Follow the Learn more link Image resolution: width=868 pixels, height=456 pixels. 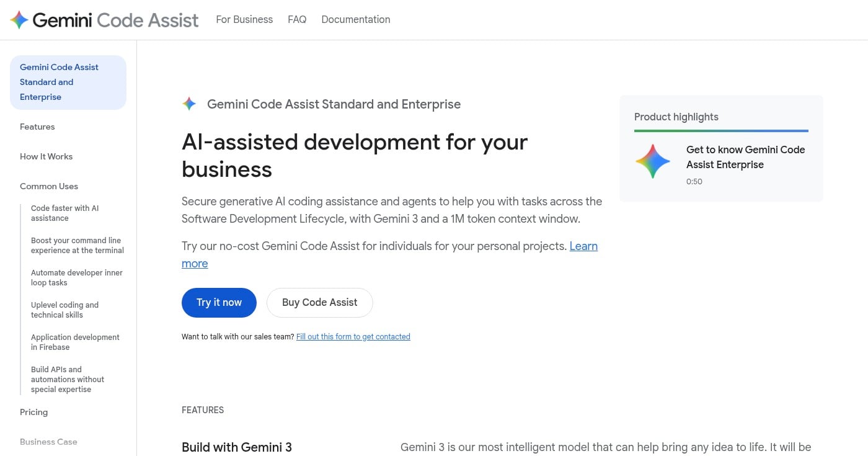pos(583,246)
